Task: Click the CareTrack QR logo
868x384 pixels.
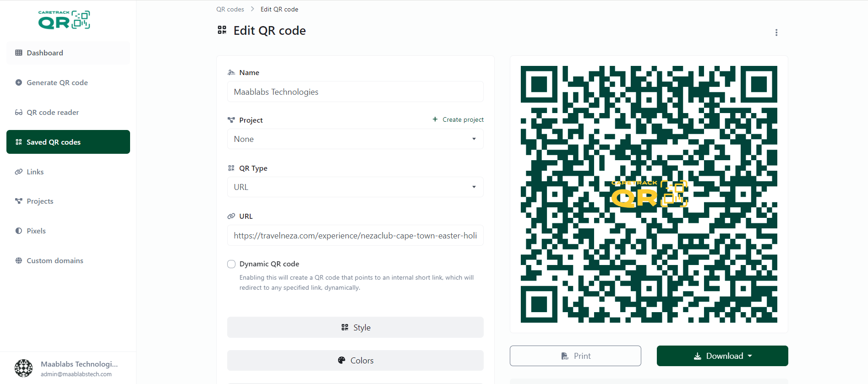Action: (64, 20)
